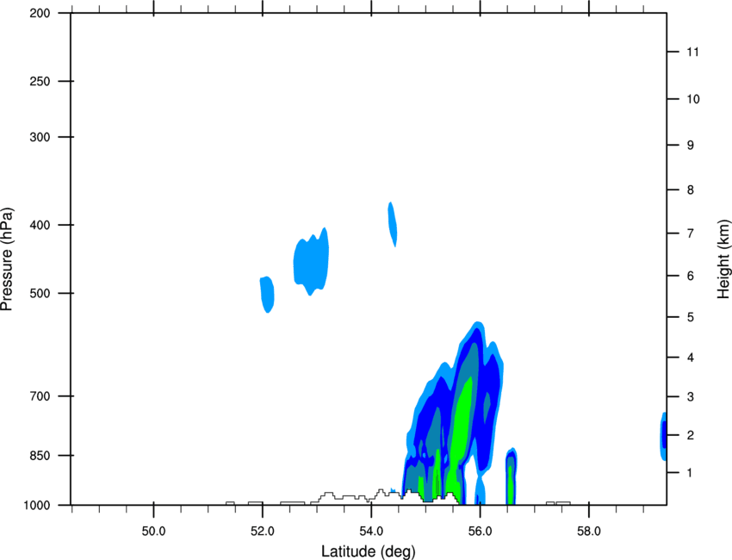Click height tick label 2
732x560 pixels.
pos(691,435)
